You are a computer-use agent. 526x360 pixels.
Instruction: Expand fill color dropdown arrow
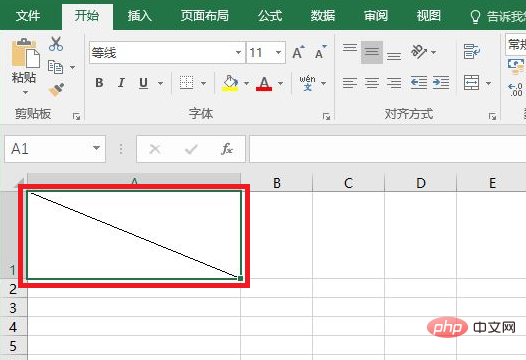(x=246, y=83)
